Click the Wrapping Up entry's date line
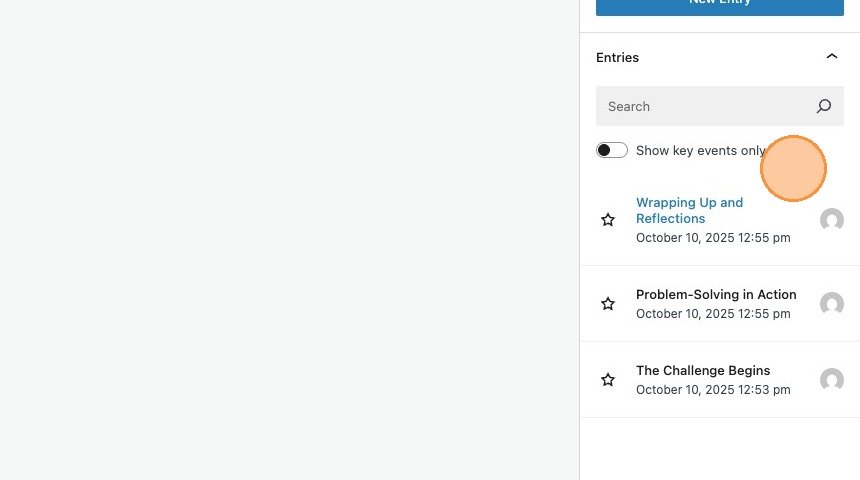The width and height of the screenshot is (860, 480). pyautogui.click(x=713, y=238)
